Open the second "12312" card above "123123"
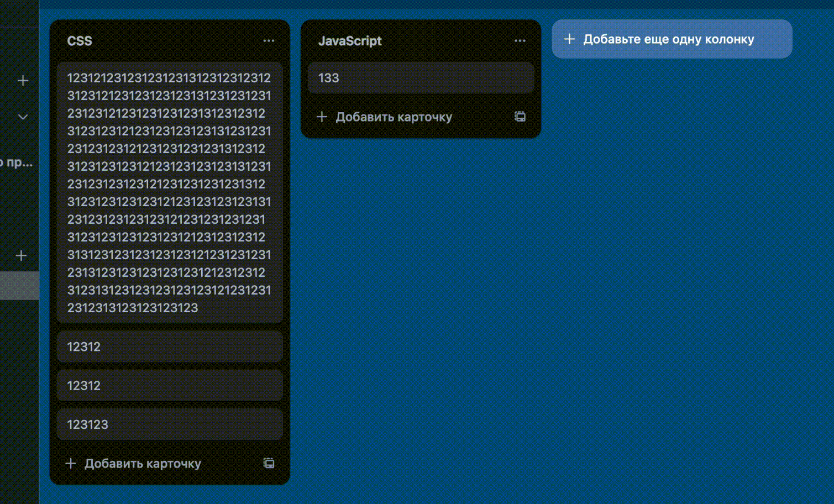 169,386
